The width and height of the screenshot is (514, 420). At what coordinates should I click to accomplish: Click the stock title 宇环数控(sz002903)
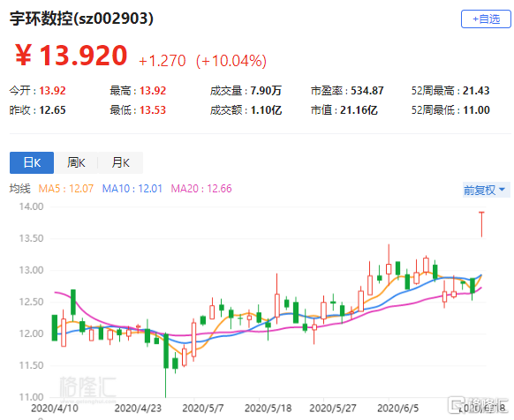point(81,18)
